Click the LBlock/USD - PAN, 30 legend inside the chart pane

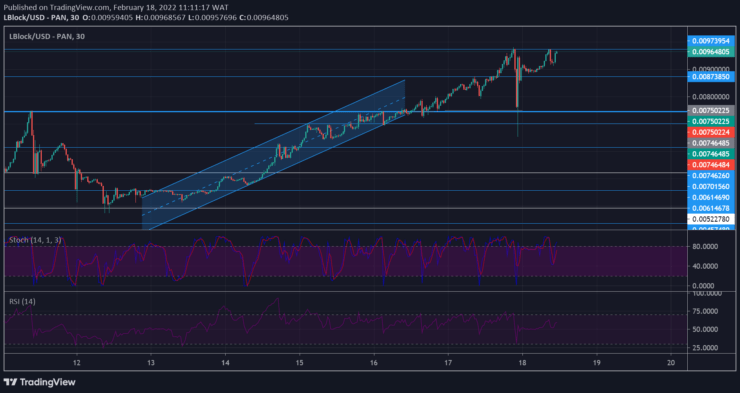(x=47, y=36)
